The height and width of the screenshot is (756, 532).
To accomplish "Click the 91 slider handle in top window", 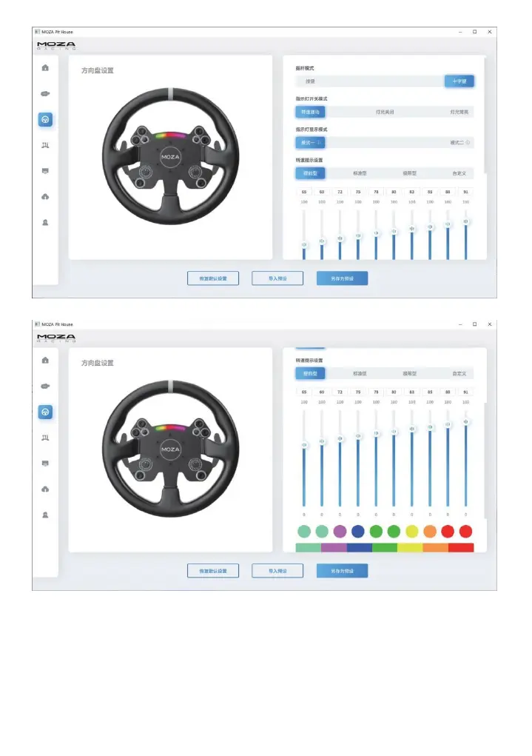I will coord(465,222).
